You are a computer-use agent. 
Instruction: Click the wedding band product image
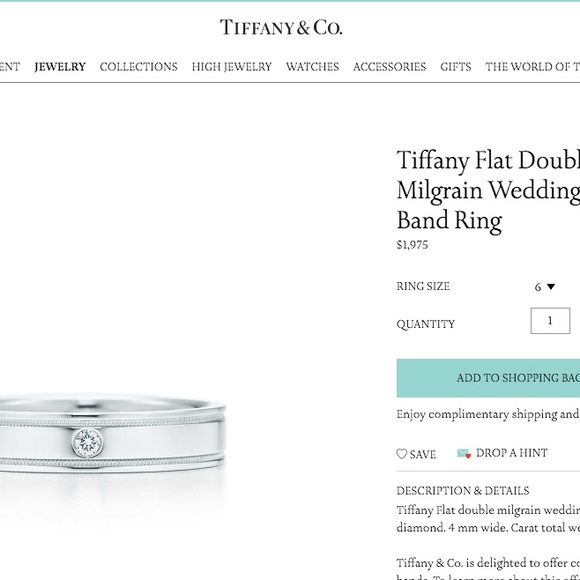112,434
